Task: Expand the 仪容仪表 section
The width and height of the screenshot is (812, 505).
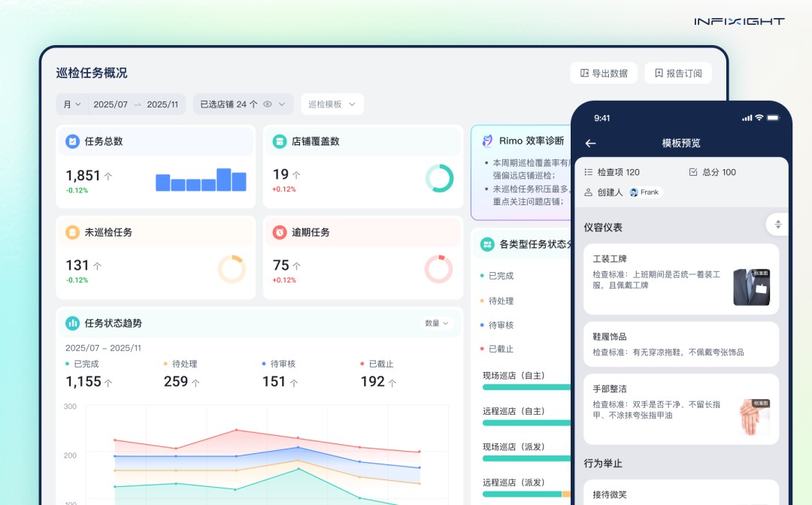Action: (x=777, y=224)
